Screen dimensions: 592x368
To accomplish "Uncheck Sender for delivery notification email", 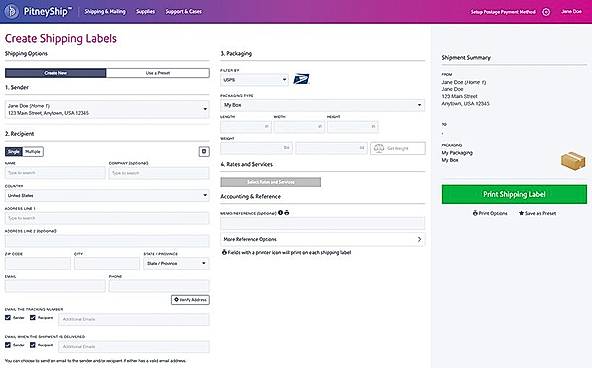I will coord(8,345).
